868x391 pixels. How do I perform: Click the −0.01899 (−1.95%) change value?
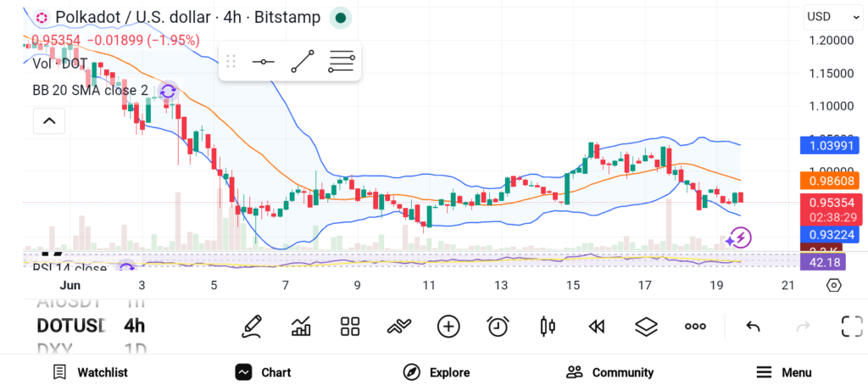[x=143, y=40]
